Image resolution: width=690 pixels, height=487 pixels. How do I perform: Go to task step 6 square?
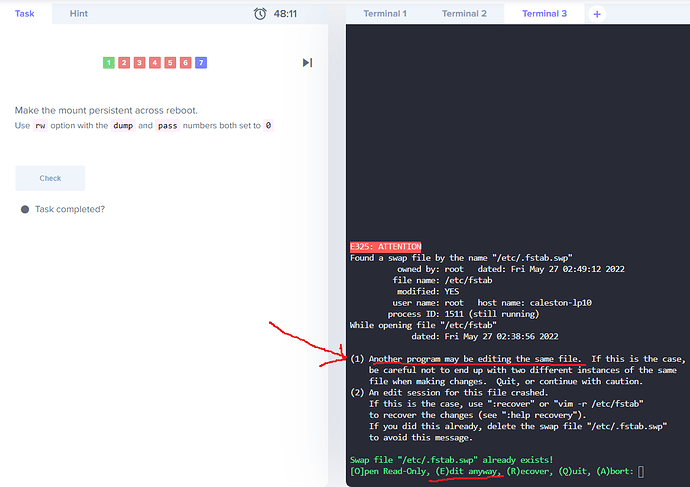(x=185, y=62)
